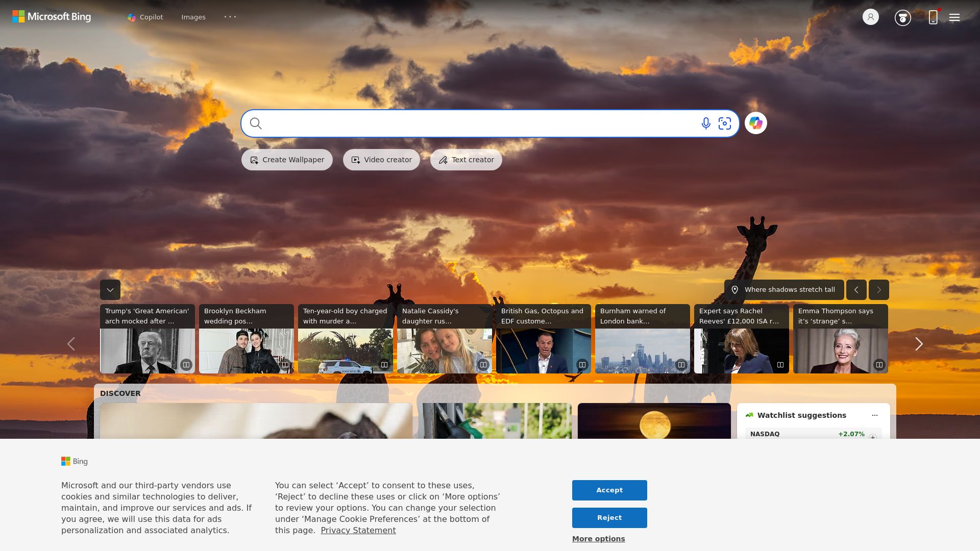The height and width of the screenshot is (551, 980).
Task: Open the full moon Discover article
Action: tap(654, 421)
